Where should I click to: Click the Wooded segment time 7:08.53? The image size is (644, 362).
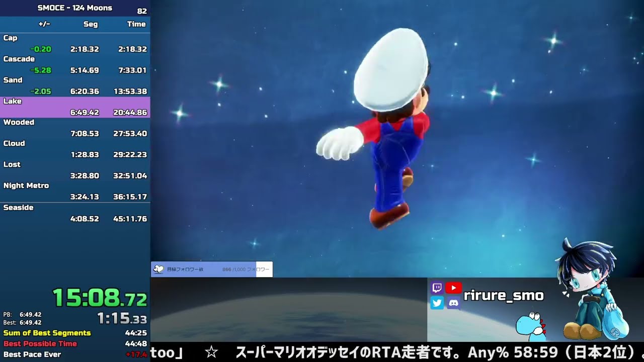85,134
